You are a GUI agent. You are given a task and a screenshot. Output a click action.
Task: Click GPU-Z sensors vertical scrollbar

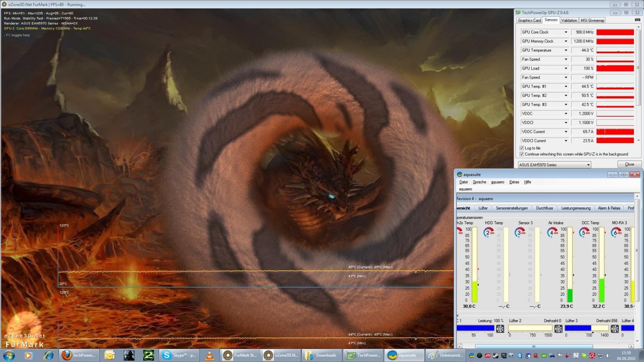pyautogui.click(x=638, y=68)
